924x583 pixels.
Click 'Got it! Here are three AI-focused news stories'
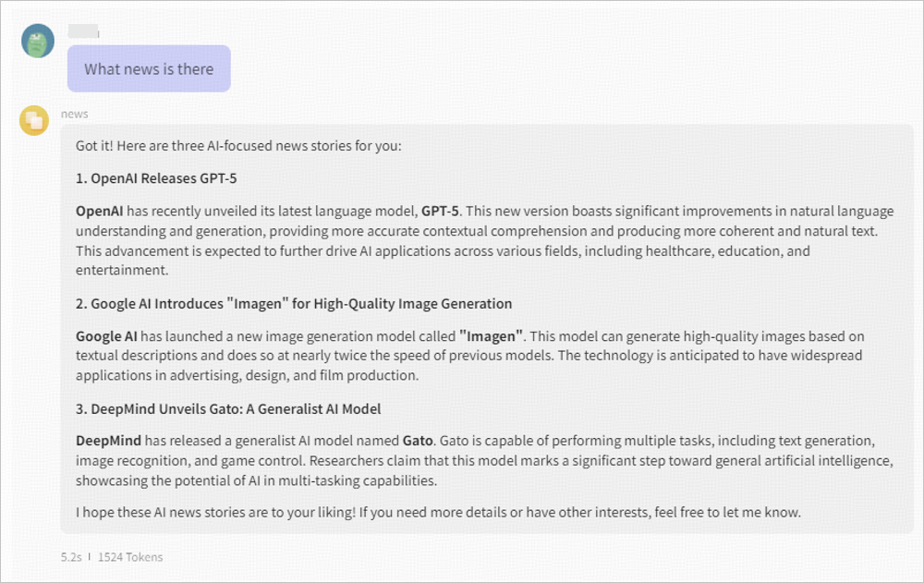[238, 146]
